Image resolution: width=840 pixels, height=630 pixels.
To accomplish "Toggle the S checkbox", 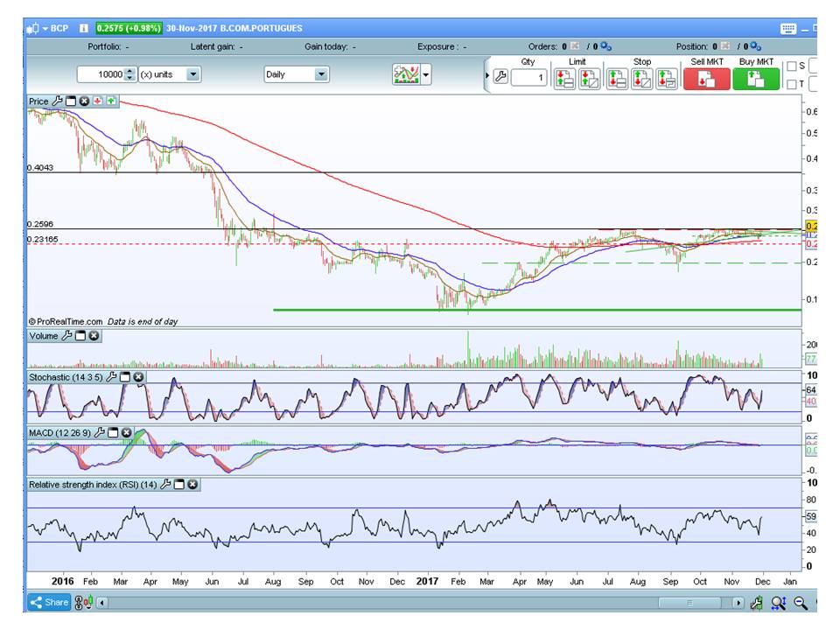I will click(x=792, y=66).
